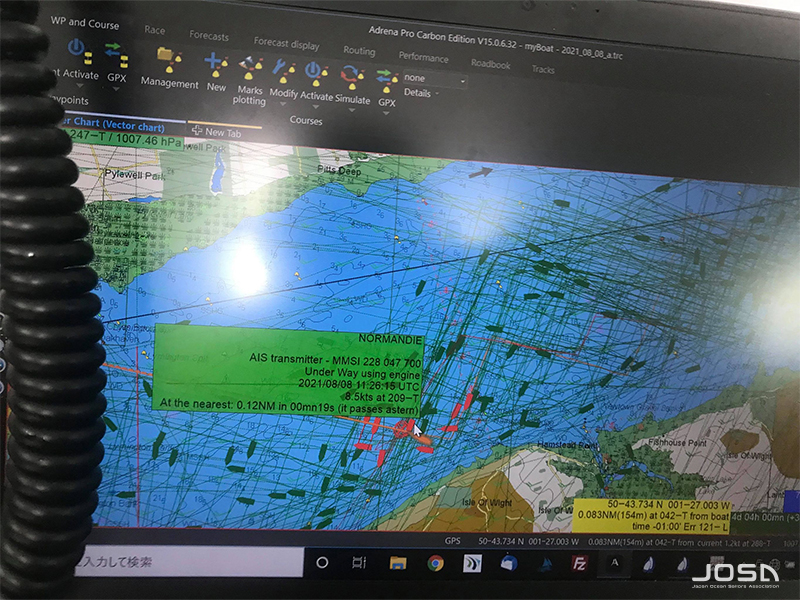Click '8.5kts at 209-T' in AIS tooltip
The image size is (800, 600).
(x=382, y=397)
